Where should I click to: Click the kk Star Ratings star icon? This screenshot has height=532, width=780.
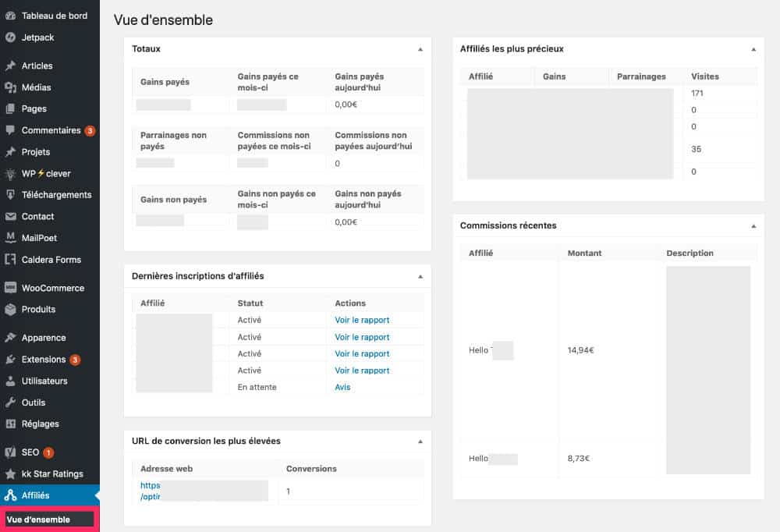point(10,474)
